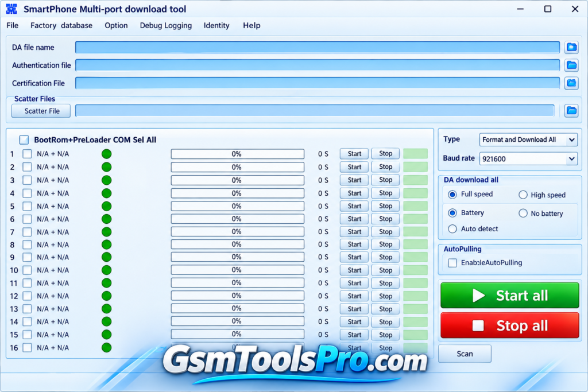Click the green status indicator for port 16
Image resolution: width=588 pixels, height=392 pixels.
click(106, 348)
